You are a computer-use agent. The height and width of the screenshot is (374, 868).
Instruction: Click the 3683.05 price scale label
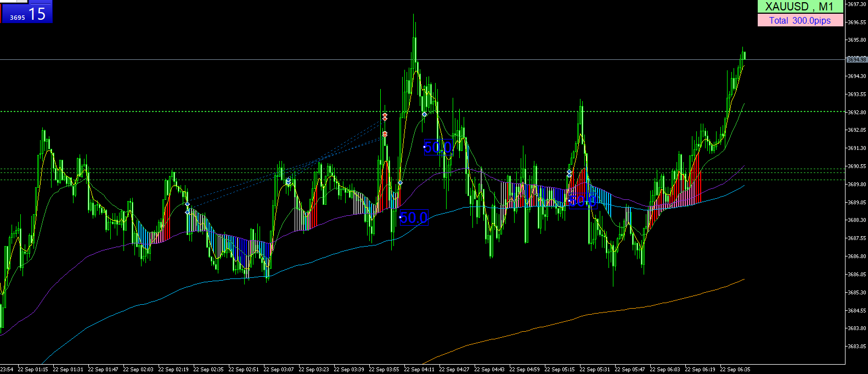[857, 347]
